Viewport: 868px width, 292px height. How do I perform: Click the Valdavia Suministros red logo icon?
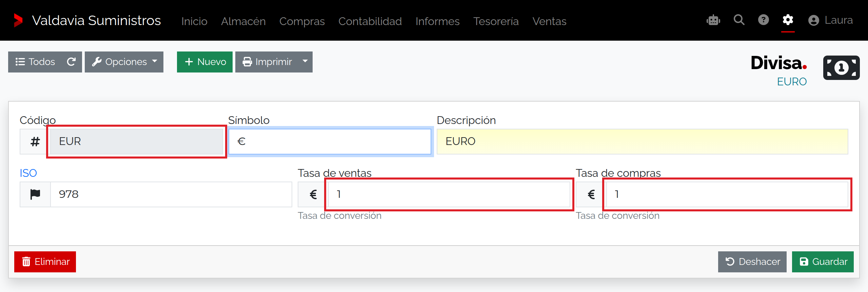(18, 20)
